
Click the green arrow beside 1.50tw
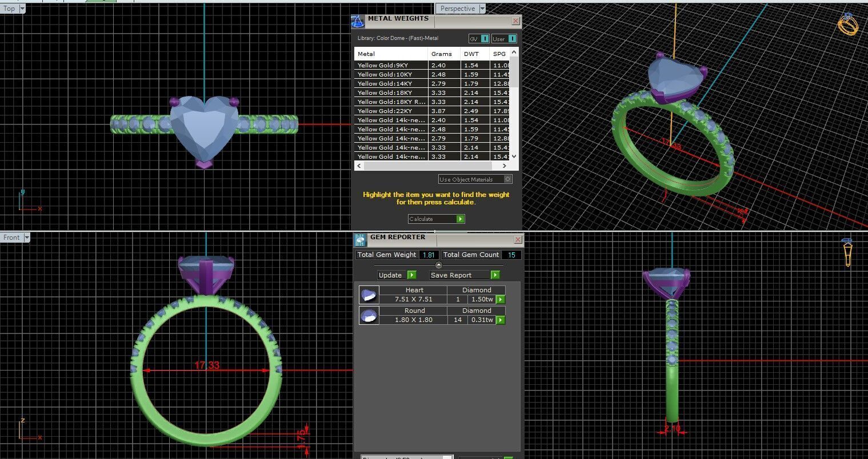click(x=501, y=300)
